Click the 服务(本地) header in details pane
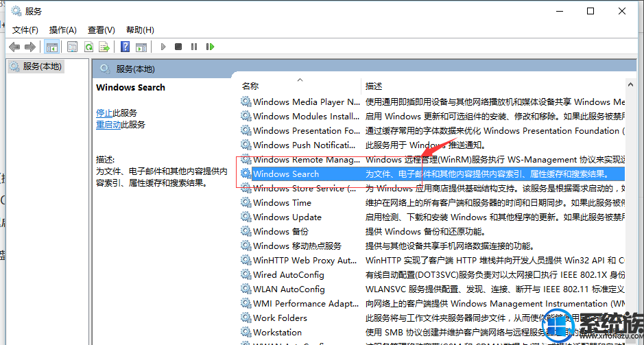 (135, 69)
